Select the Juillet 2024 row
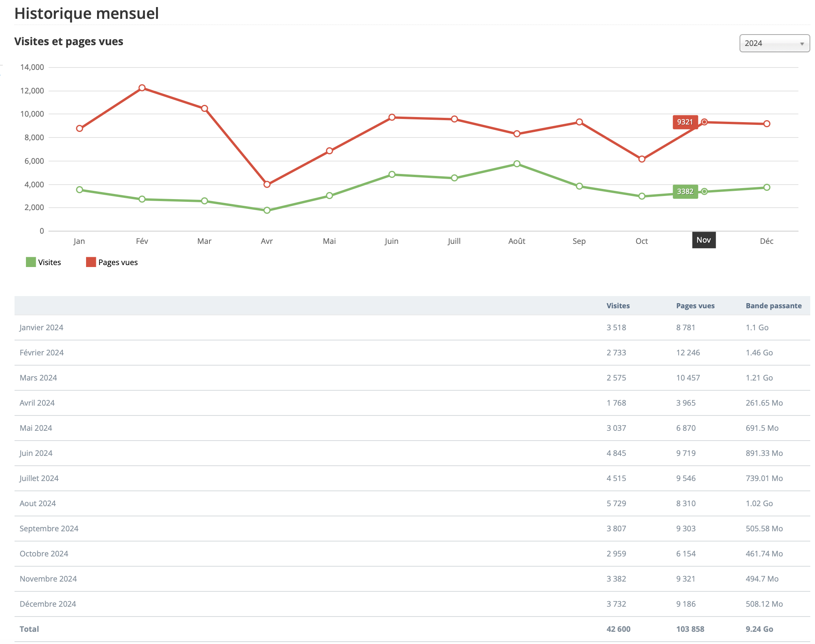This screenshot has height=644, width=815. coord(412,478)
